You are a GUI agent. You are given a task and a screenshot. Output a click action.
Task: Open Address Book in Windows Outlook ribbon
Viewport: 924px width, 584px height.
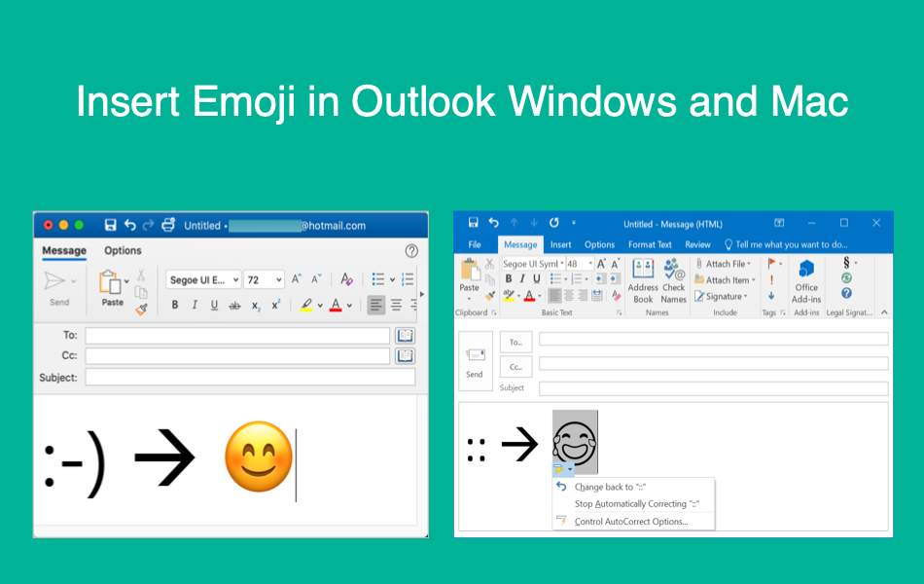click(x=643, y=281)
